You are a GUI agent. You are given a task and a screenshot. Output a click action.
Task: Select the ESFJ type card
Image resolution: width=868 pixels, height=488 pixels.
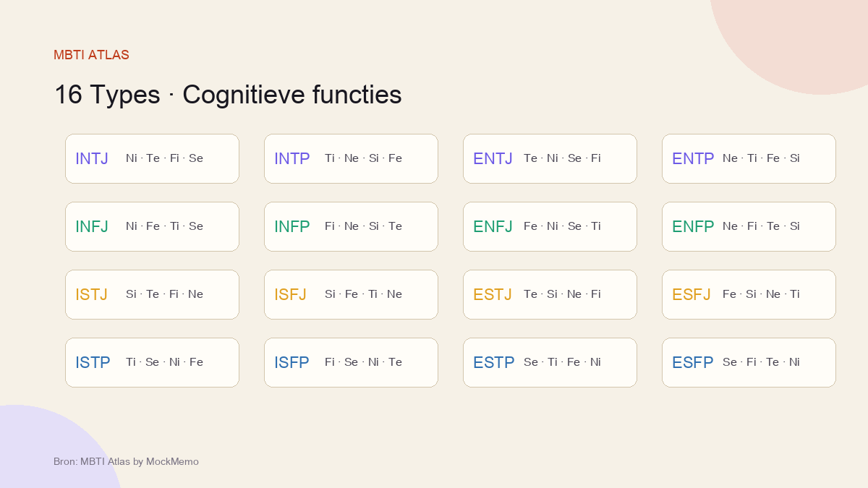749,294
